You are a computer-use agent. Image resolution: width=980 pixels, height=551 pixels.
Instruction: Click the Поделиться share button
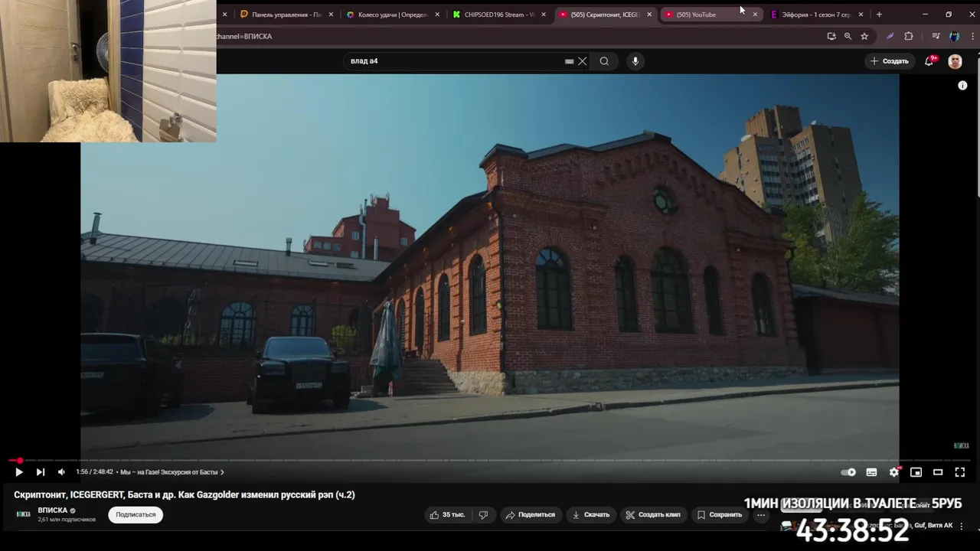tap(530, 515)
